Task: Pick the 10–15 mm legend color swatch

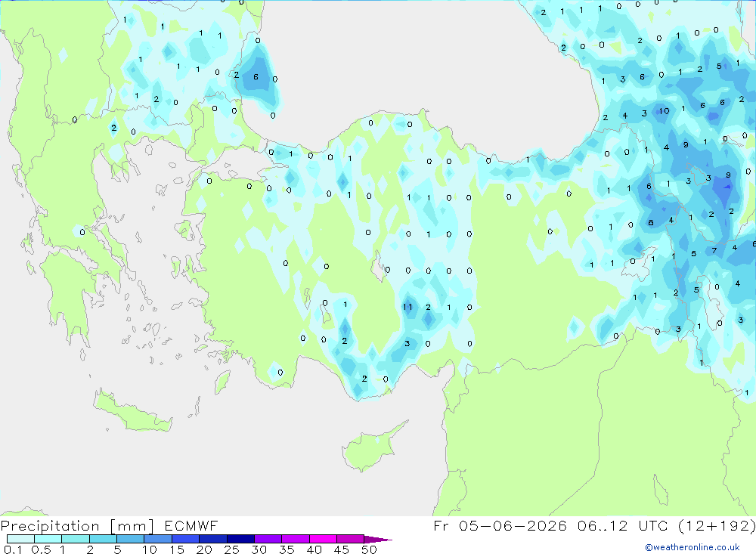Action: (x=158, y=539)
